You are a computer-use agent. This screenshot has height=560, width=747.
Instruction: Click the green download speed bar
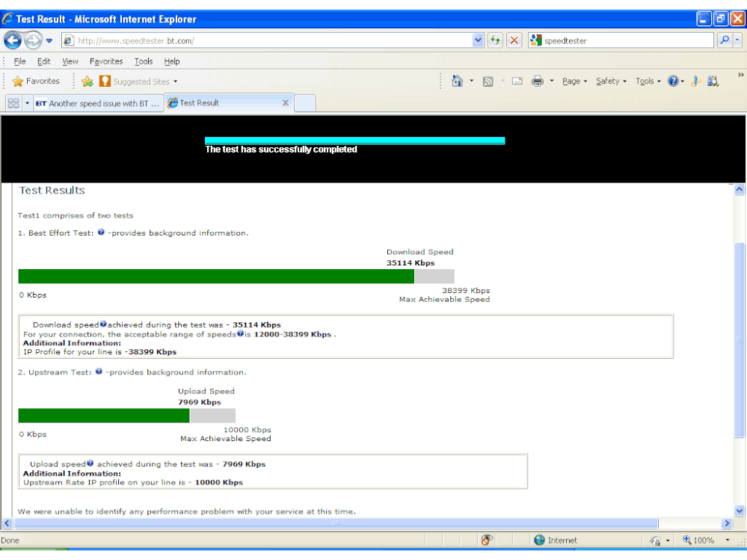click(x=216, y=276)
